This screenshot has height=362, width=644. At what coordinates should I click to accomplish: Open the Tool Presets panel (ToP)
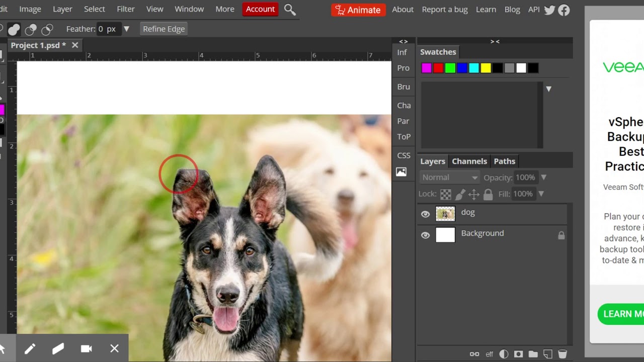[404, 137]
